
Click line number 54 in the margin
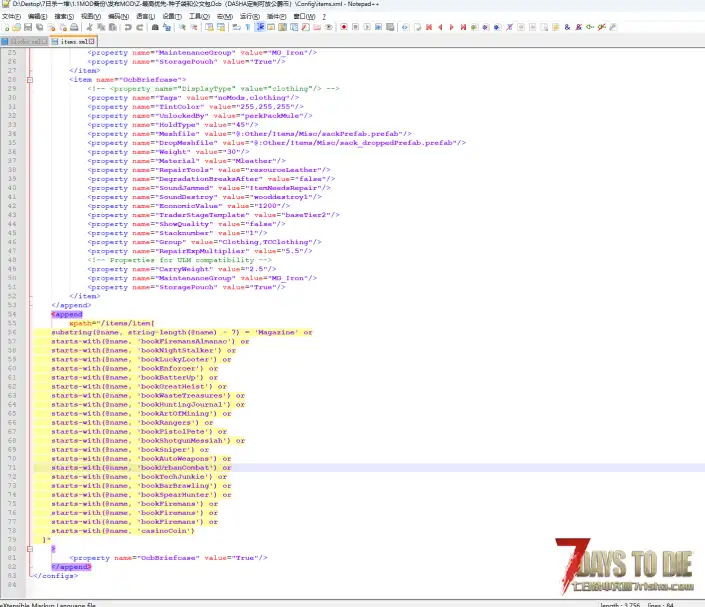tap(12, 314)
